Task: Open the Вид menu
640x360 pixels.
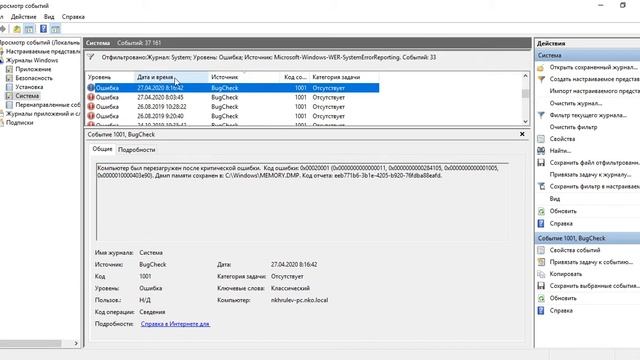Action: point(49,17)
